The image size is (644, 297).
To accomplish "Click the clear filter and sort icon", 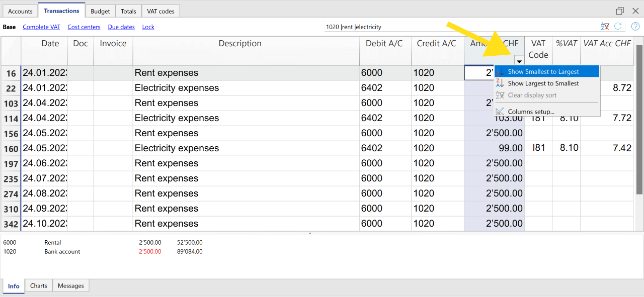I will pos(605,27).
